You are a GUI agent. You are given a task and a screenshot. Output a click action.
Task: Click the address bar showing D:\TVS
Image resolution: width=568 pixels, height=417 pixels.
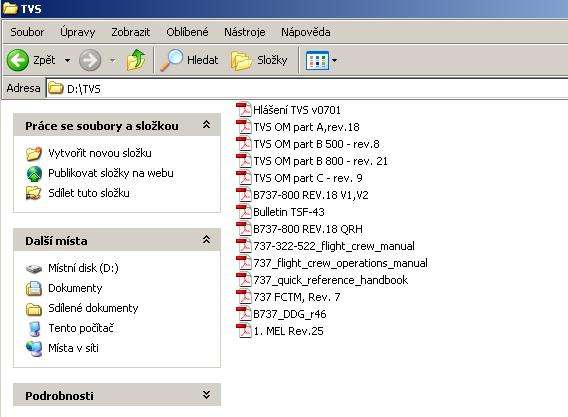(306, 88)
